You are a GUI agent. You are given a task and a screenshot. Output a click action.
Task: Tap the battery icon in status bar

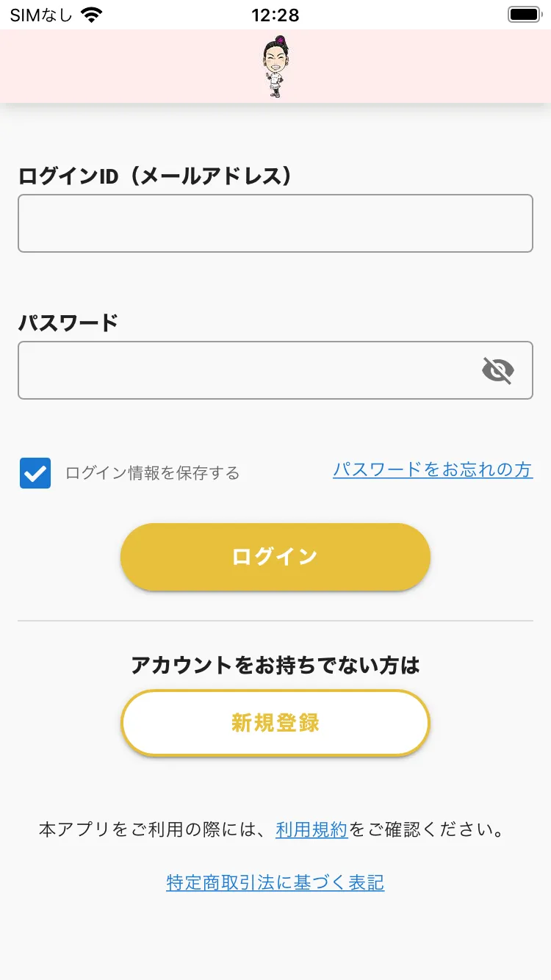(525, 15)
